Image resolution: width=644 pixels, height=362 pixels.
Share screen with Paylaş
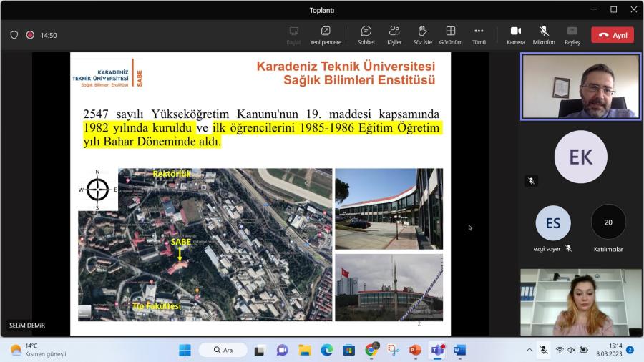[x=572, y=35]
